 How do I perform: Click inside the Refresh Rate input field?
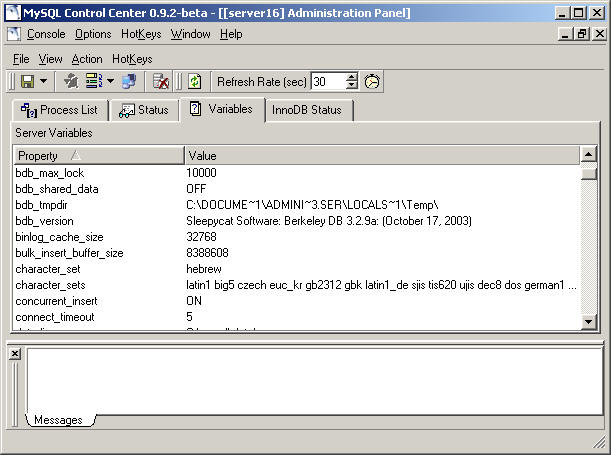pyautogui.click(x=327, y=81)
